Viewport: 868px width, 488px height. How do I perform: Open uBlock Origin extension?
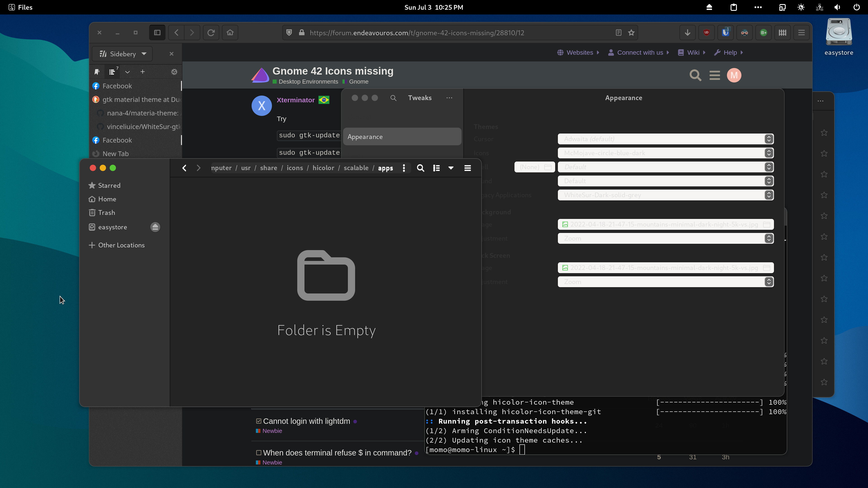click(707, 33)
